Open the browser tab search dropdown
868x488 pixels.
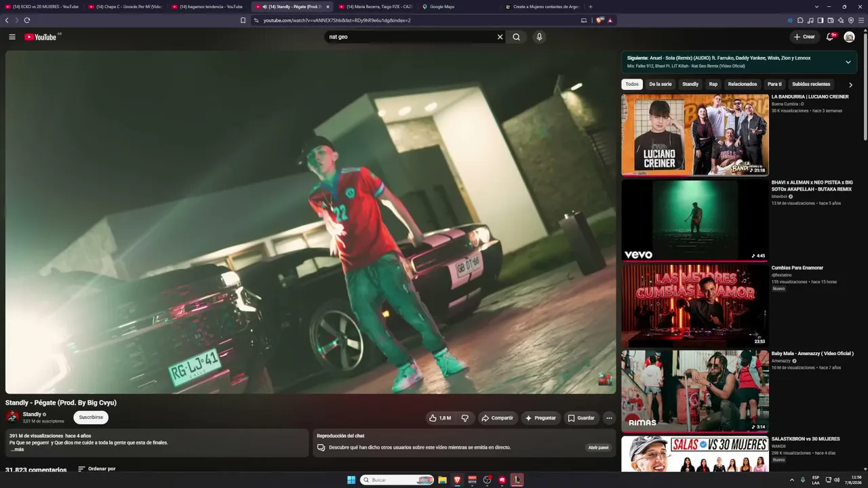(818, 7)
